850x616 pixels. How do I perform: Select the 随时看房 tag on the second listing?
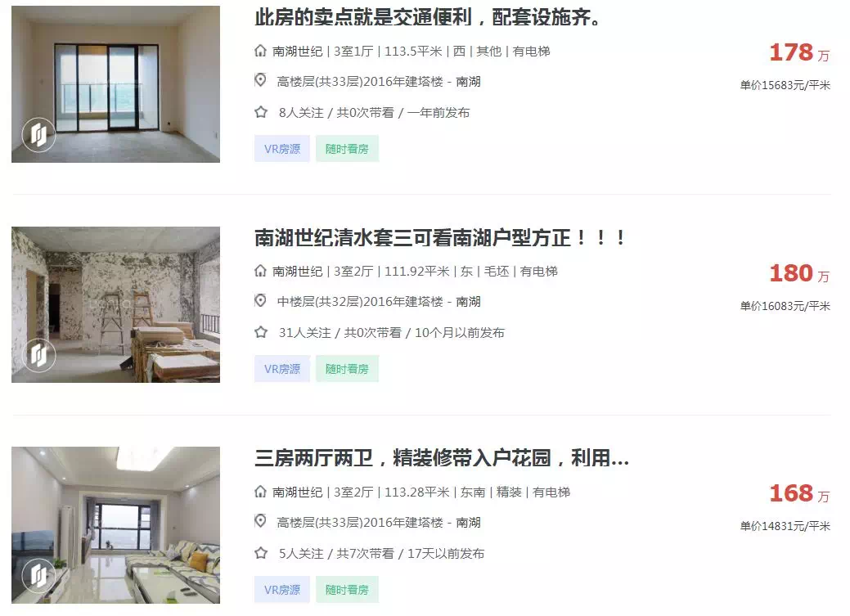tap(347, 369)
